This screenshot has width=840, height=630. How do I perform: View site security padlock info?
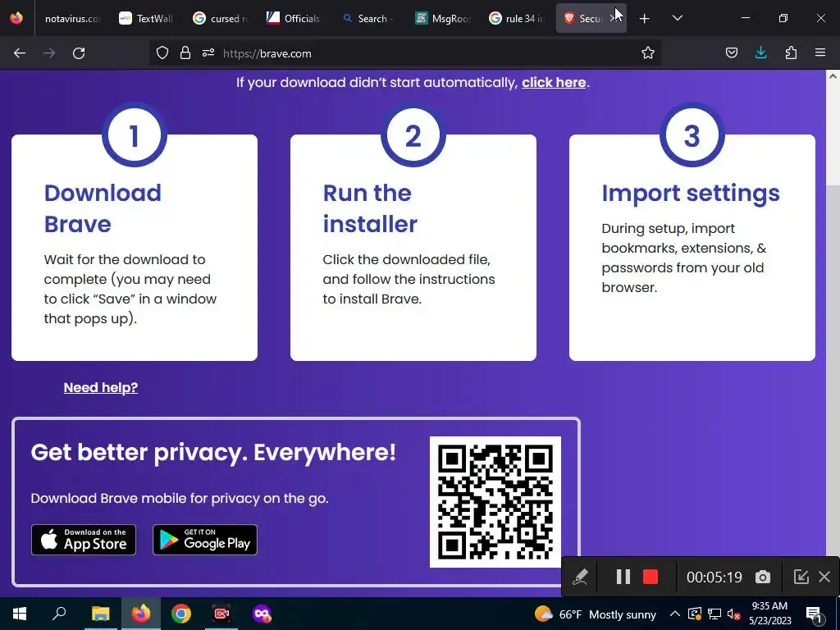[x=185, y=53]
